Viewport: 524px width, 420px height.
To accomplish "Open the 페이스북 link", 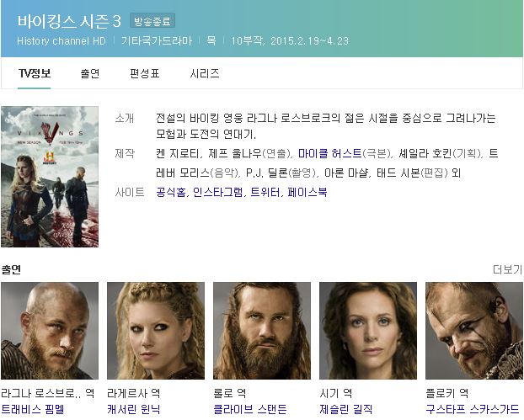I will tap(307, 192).
